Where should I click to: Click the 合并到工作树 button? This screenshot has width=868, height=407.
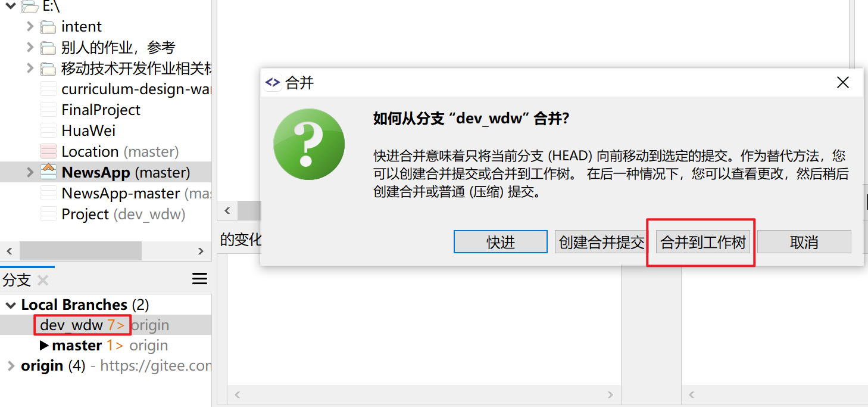tap(703, 242)
